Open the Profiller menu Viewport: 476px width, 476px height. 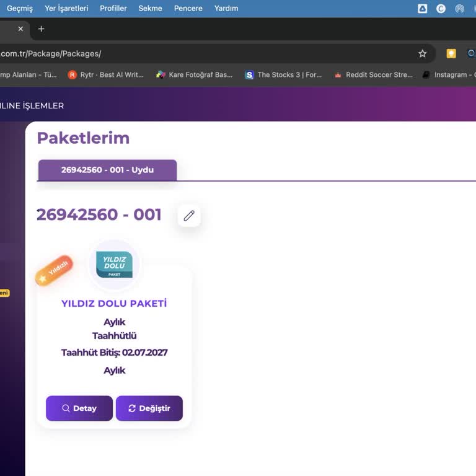click(113, 9)
